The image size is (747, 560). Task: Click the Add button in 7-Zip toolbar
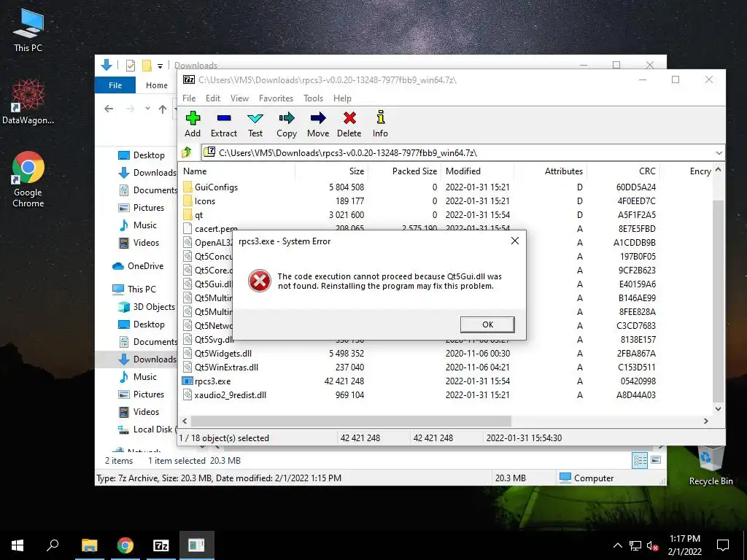(193, 124)
